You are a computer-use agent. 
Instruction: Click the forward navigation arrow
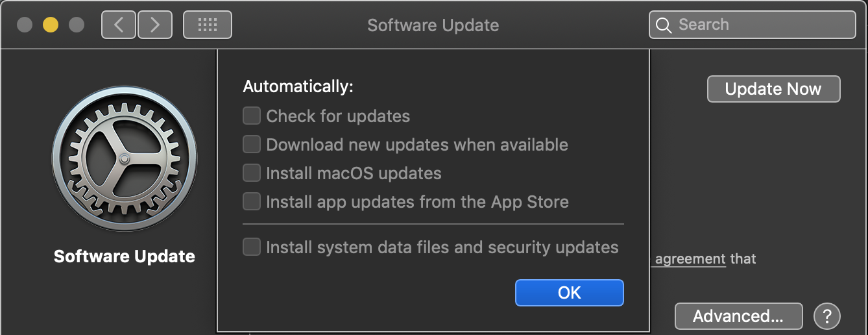[154, 25]
